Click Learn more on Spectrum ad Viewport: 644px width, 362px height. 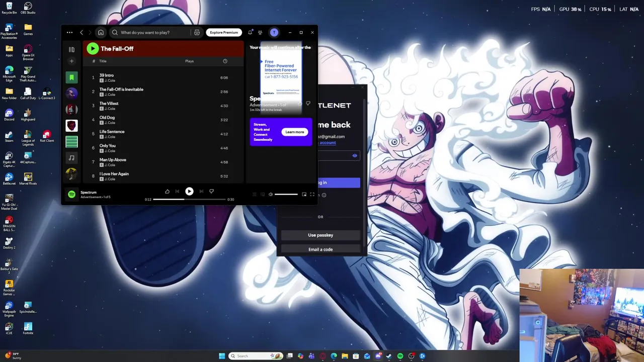(x=295, y=132)
